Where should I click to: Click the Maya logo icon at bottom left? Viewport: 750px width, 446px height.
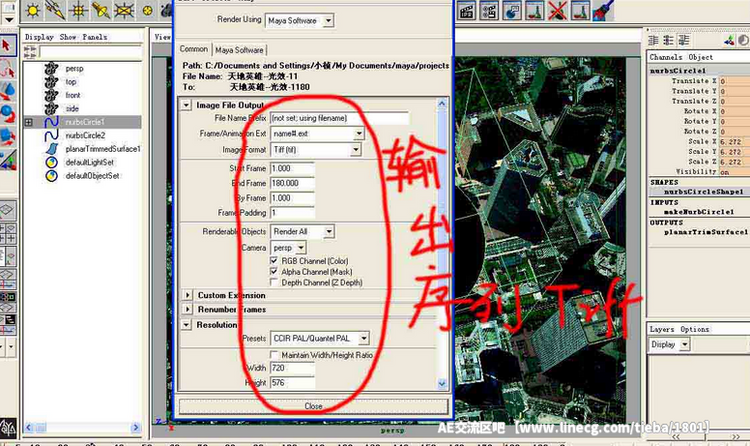click(8, 427)
